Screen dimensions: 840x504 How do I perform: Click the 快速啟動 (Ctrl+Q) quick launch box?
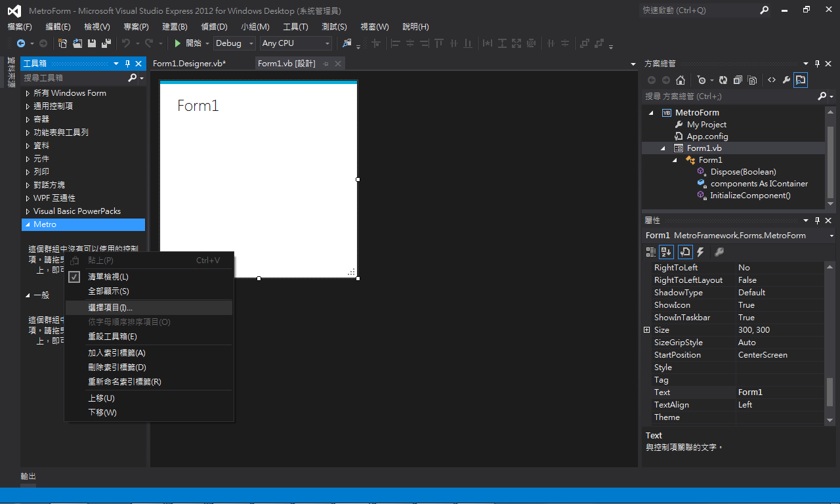click(x=699, y=10)
